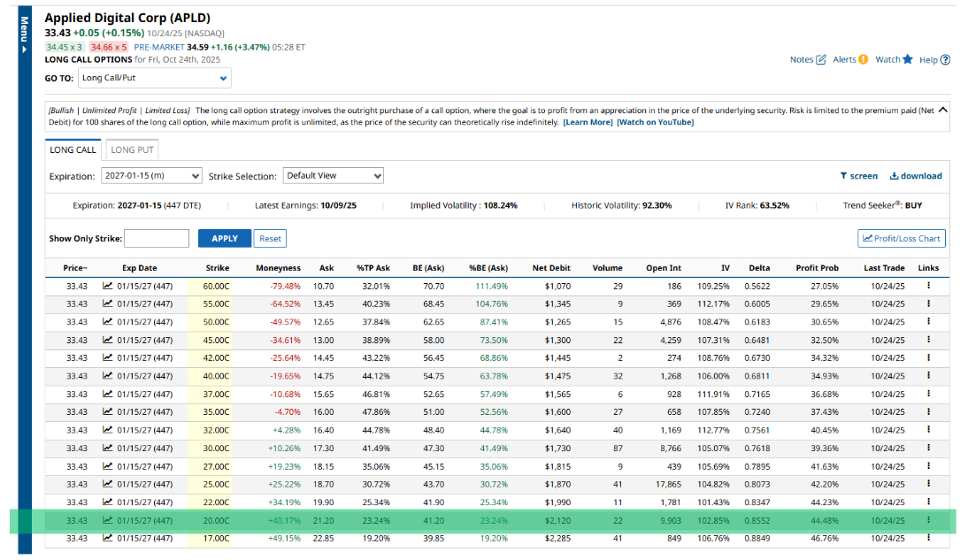This screenshot has width=968, height=560.
Task: Open links menu for 45.00C strike row
Action: (928, 340)
